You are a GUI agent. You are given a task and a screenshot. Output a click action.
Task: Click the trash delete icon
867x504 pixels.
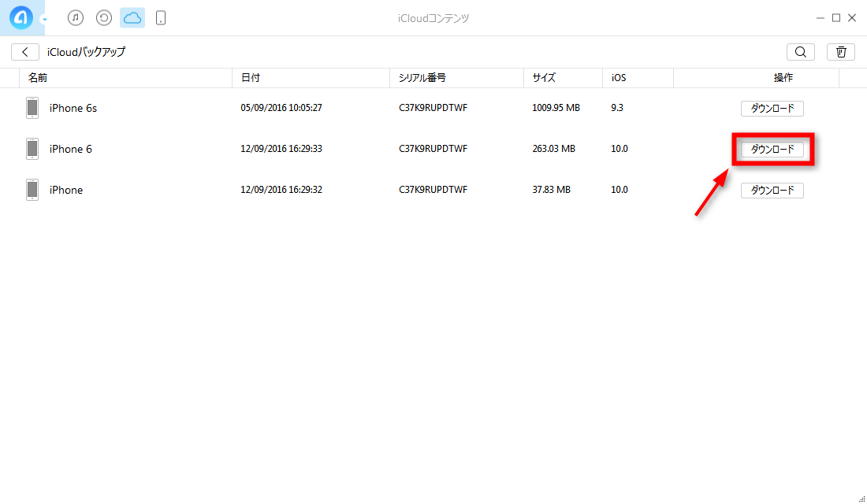(841, 52)
